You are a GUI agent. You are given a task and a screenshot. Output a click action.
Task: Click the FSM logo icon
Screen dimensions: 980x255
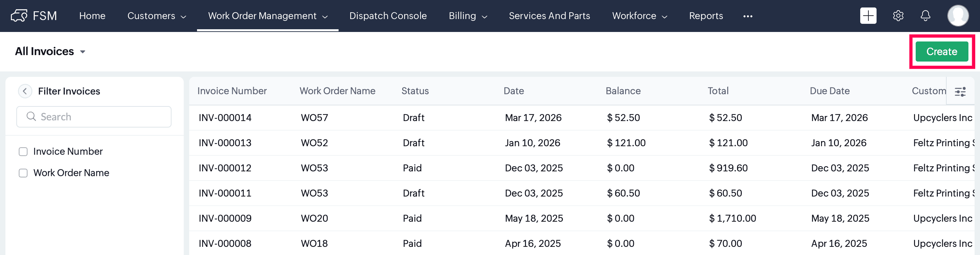point(19,16)
